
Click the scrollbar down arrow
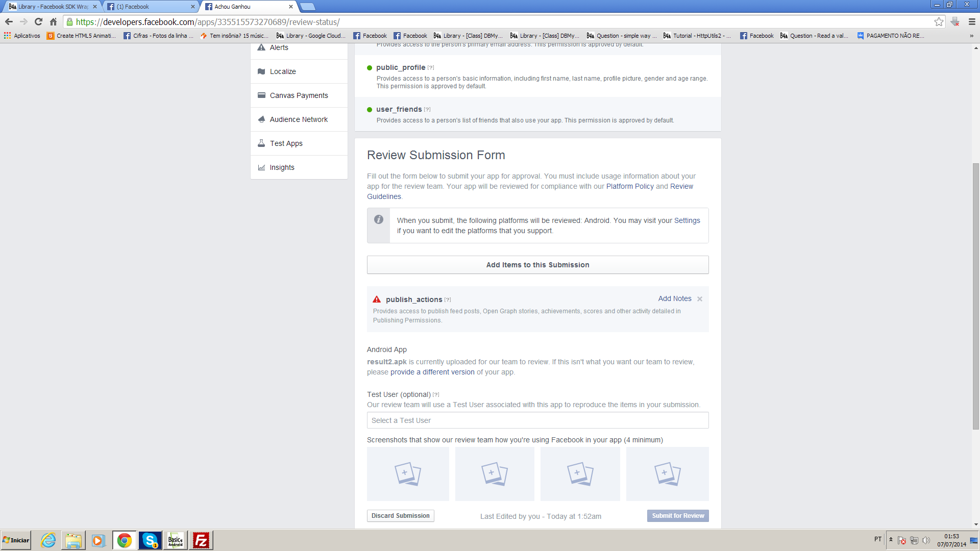(x=976, y=524)
